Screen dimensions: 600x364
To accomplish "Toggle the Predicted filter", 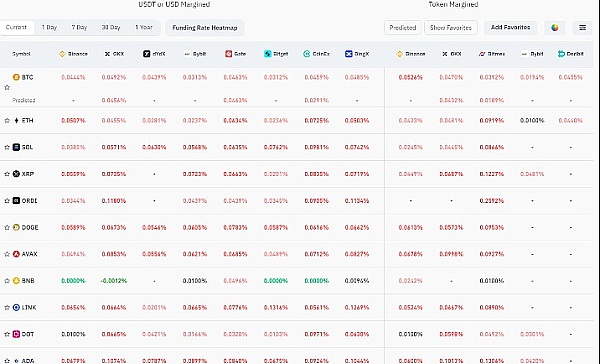I will (403, 28).
